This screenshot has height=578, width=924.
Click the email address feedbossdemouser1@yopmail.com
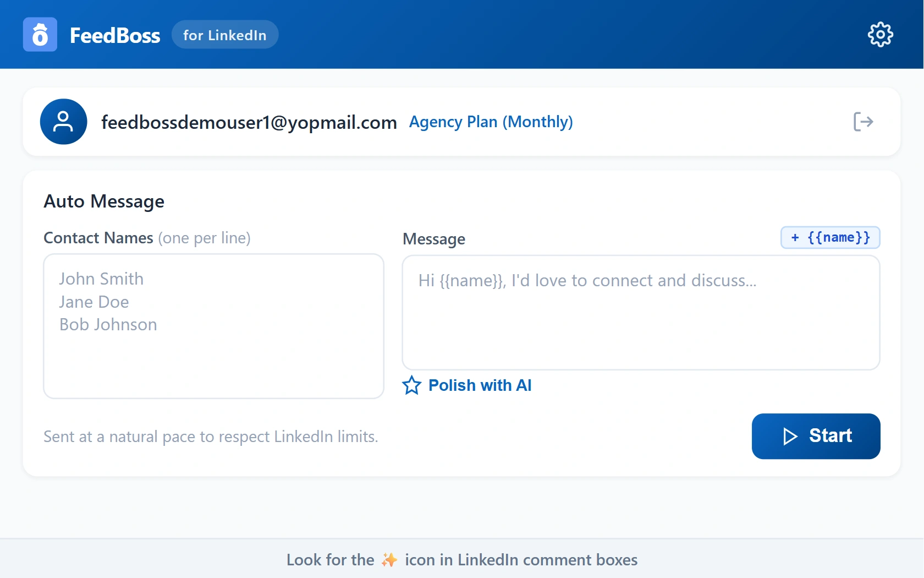(249, 122)
